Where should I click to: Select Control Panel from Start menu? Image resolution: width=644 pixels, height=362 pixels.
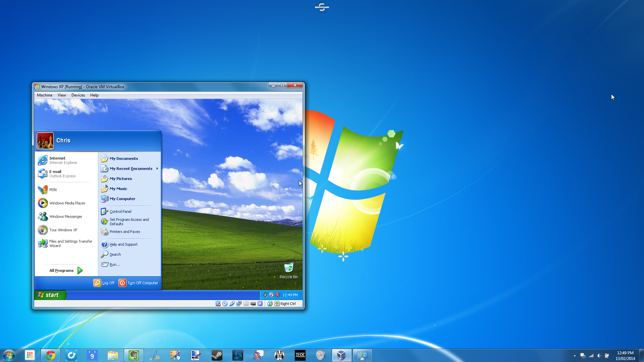[x=120, y=211]
